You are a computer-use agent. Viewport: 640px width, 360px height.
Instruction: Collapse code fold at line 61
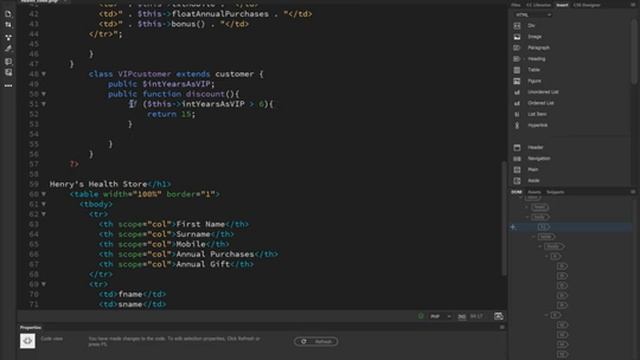pos(44,204)
